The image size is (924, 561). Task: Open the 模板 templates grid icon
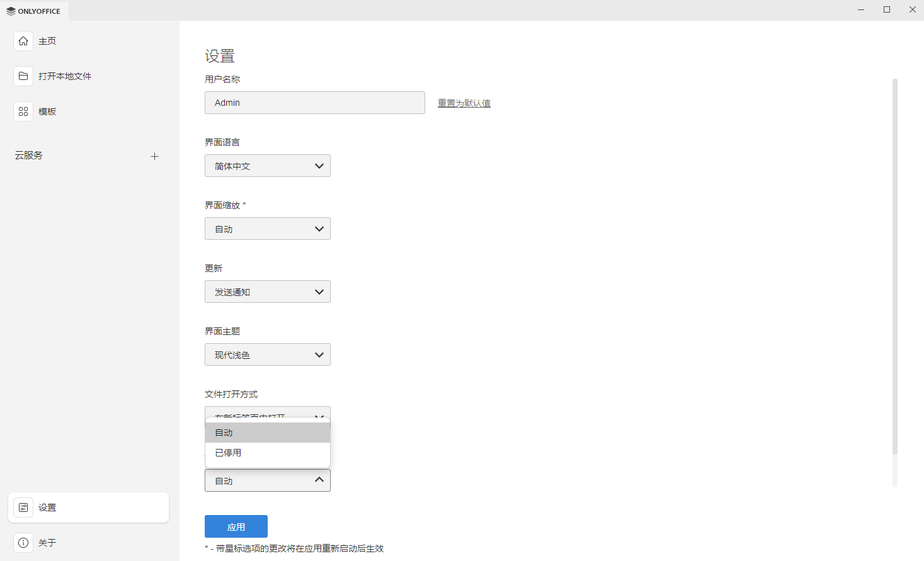pyautogui.click(x=23, y=111)
